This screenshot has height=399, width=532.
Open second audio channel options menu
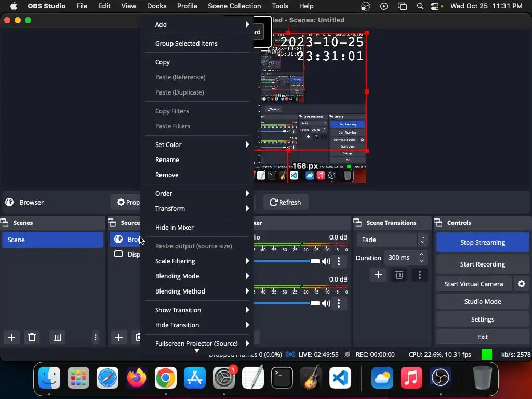coord(338,303)
